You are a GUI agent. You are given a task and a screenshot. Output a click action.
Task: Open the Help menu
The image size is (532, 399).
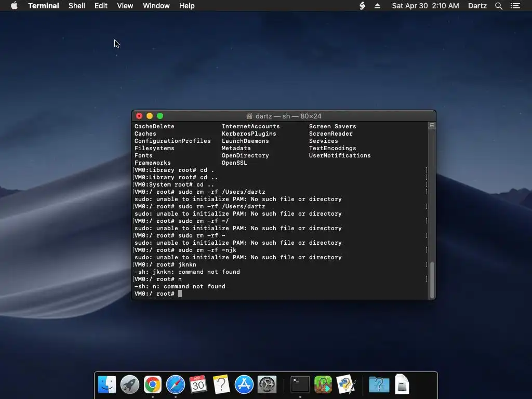pyautogui.click(x=187, y=6)
